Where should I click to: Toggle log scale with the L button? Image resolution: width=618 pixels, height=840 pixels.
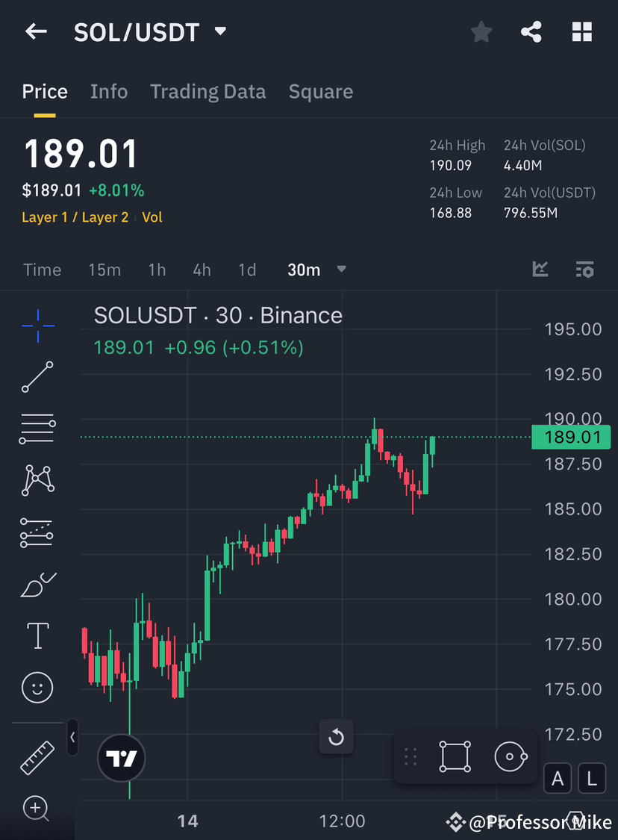[x=592, y=778]
